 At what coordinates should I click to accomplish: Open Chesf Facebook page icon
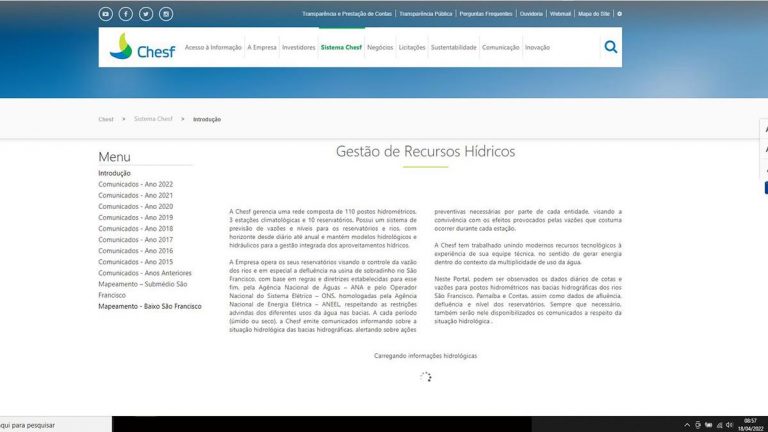pyautogui.click(x=126, y=14)
